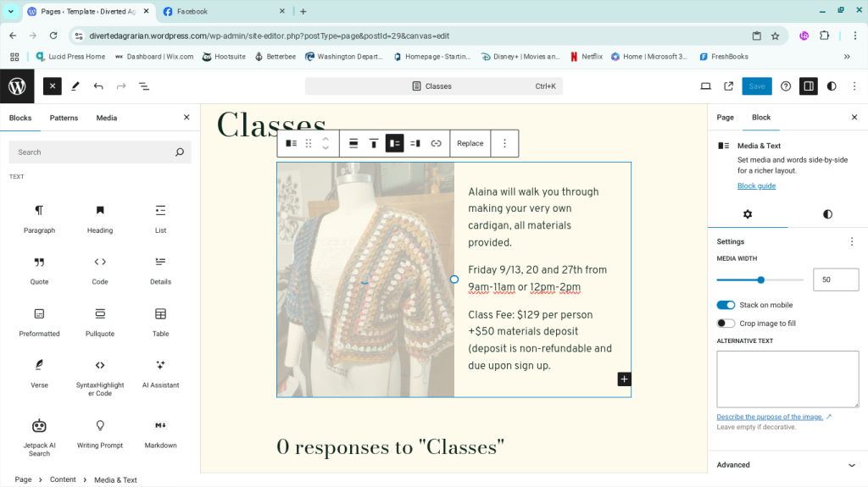Open the Styles half-circle tab icon
The height and width of the screenshot is (487, 868).
point(827,214)
